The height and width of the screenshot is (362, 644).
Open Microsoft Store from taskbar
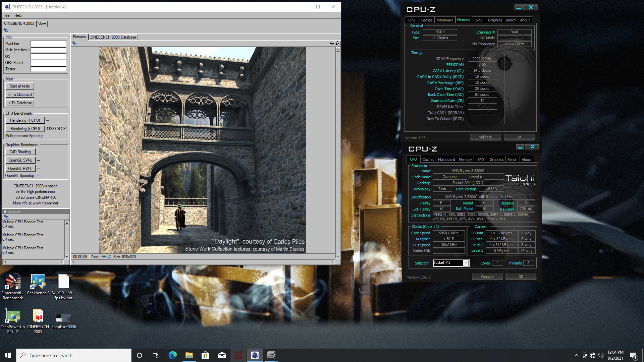pos(205,355)
